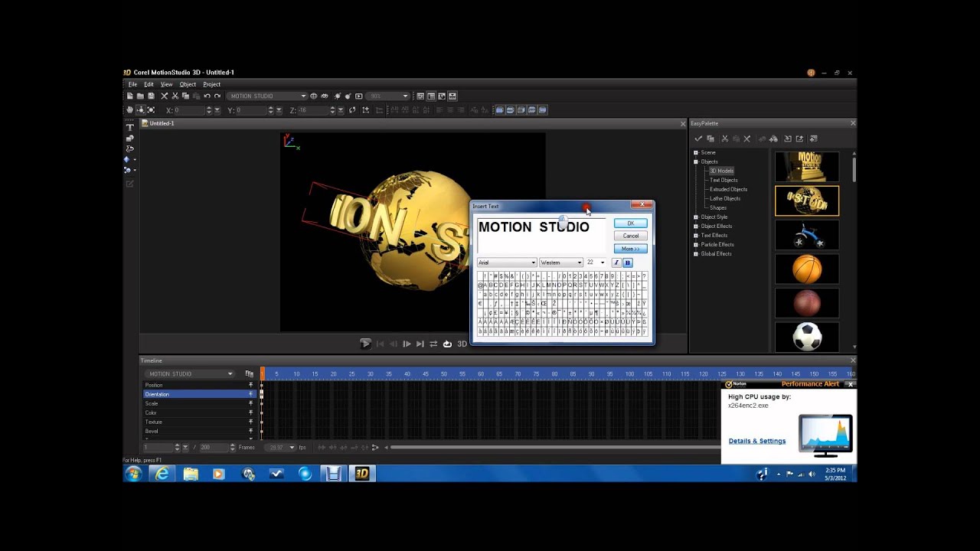This screenshot has width=980, height=551.
Task: Collapse the Objects tree node
Action: coord(696,161)
